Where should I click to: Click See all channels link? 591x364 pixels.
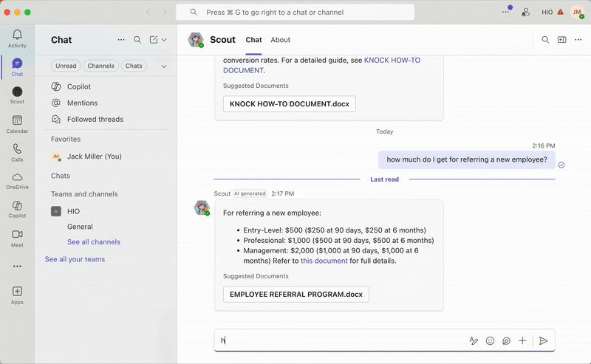click(94, 242)
